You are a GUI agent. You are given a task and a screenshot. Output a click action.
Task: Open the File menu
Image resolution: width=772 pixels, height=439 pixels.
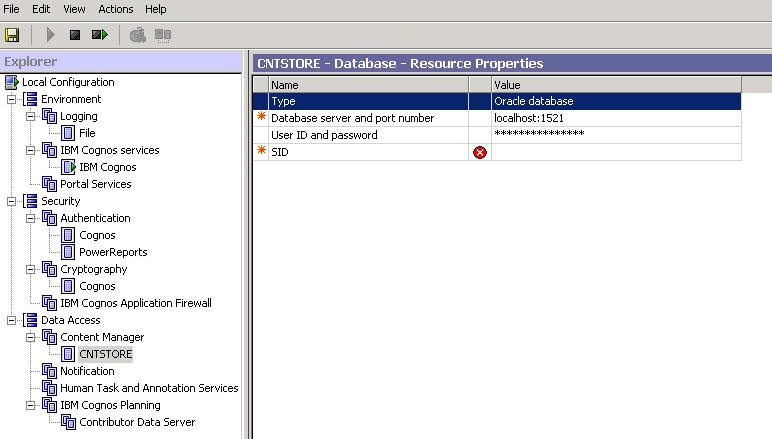click(x=11, y=9)
